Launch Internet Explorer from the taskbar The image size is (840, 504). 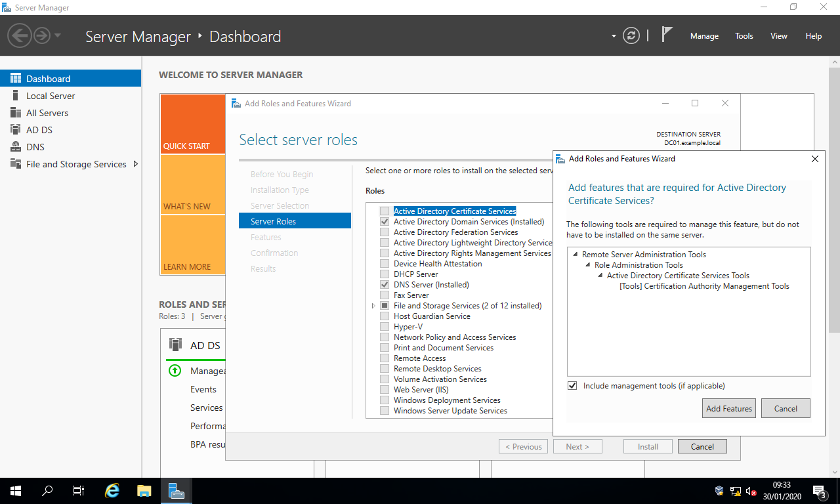[x=112, y=490]
